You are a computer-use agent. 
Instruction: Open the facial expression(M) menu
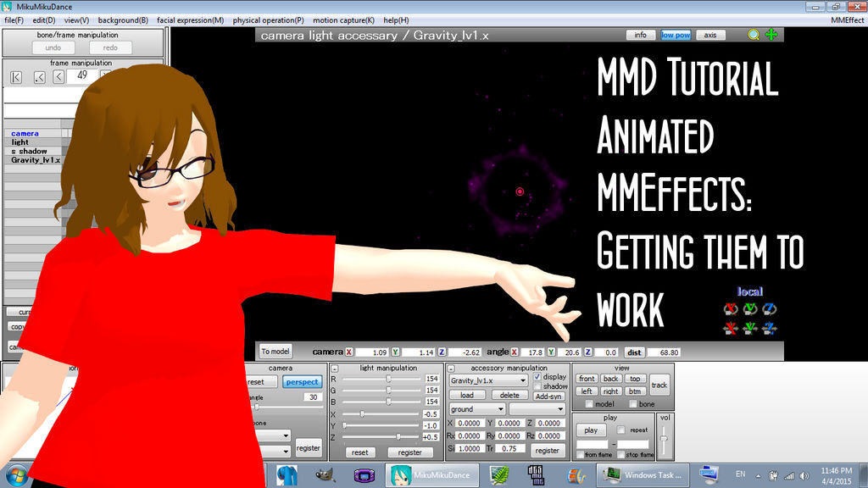(191, 20)
